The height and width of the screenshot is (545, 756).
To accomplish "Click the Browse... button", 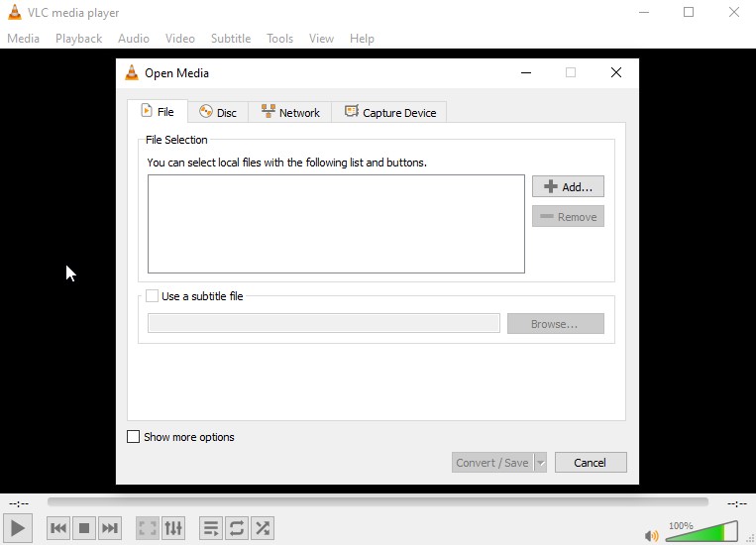I will coord(556,324).
